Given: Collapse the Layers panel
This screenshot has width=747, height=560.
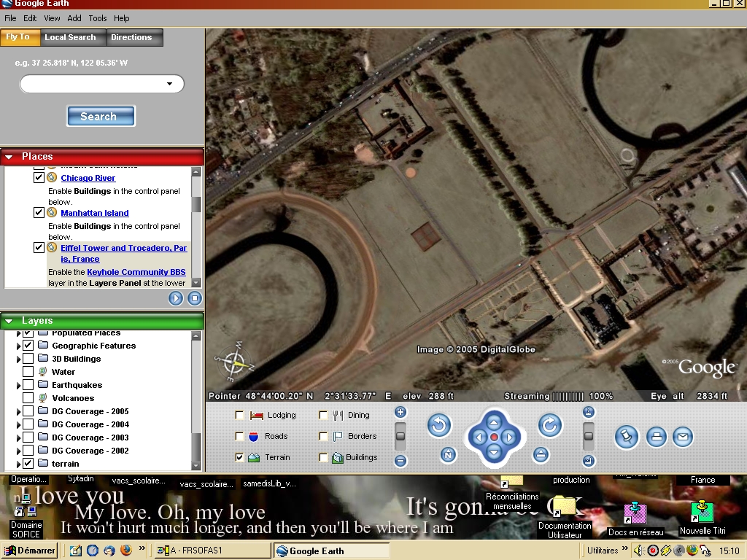Looking at the screenshot, I should [x=9, y=321].
